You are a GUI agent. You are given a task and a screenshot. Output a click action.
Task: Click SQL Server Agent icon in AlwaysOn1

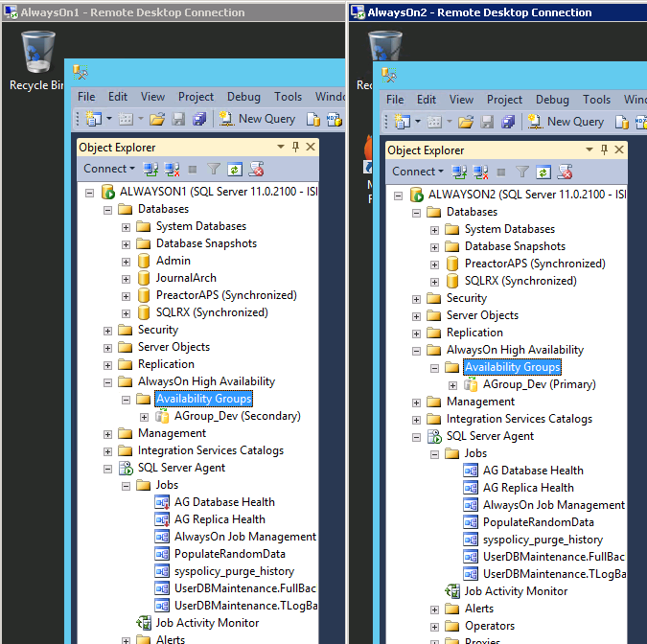coord(126,468)
